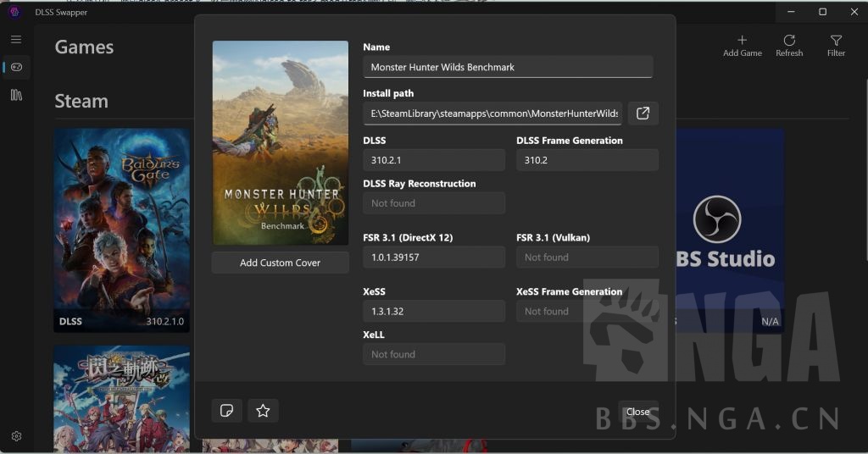Open settings gear in sidebar
The image size is (868, 454).
[16, 436]
